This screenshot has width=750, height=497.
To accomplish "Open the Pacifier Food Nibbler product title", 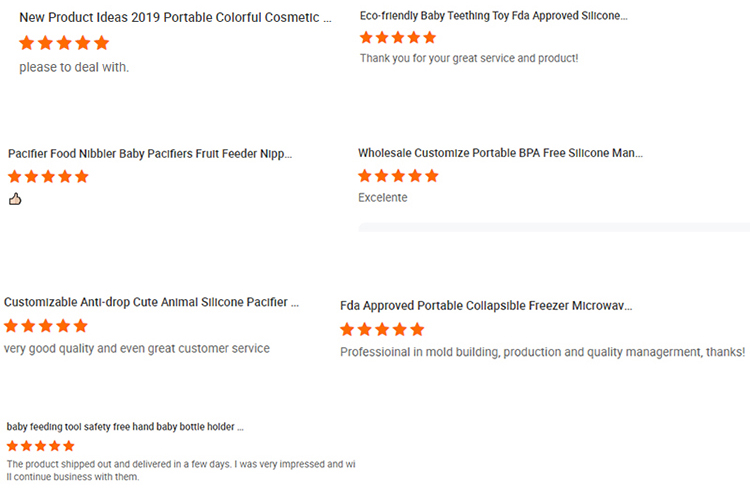I will 150,154.
